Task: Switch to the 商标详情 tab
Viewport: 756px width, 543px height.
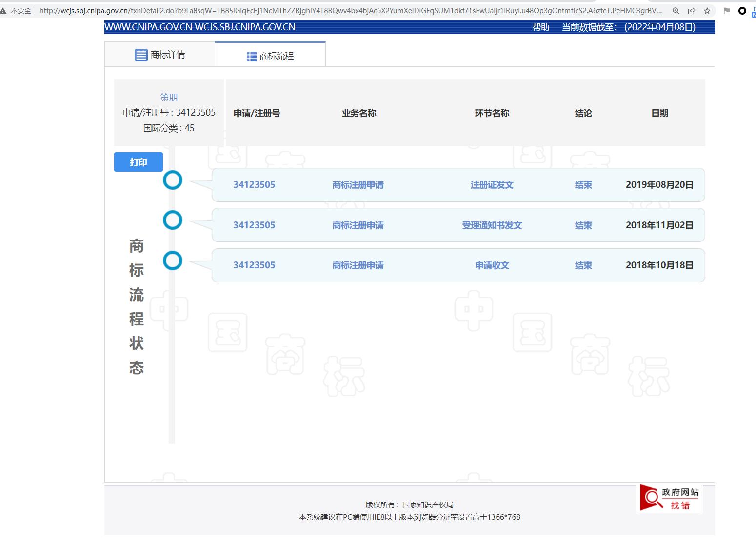Action: (159, 54)
